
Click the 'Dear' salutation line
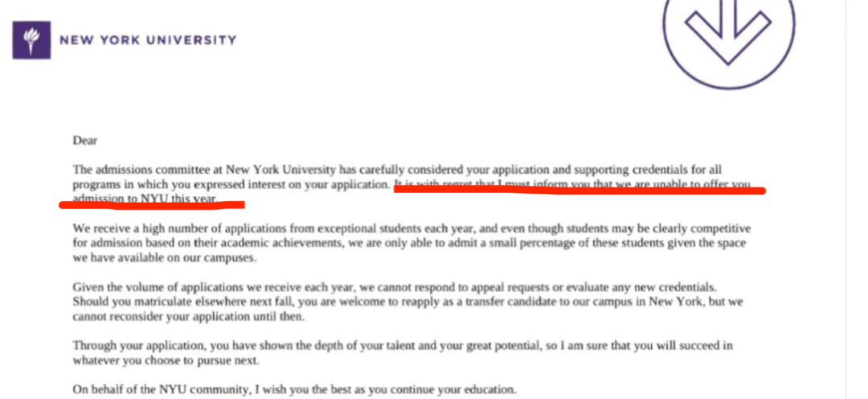coord(85,141)
